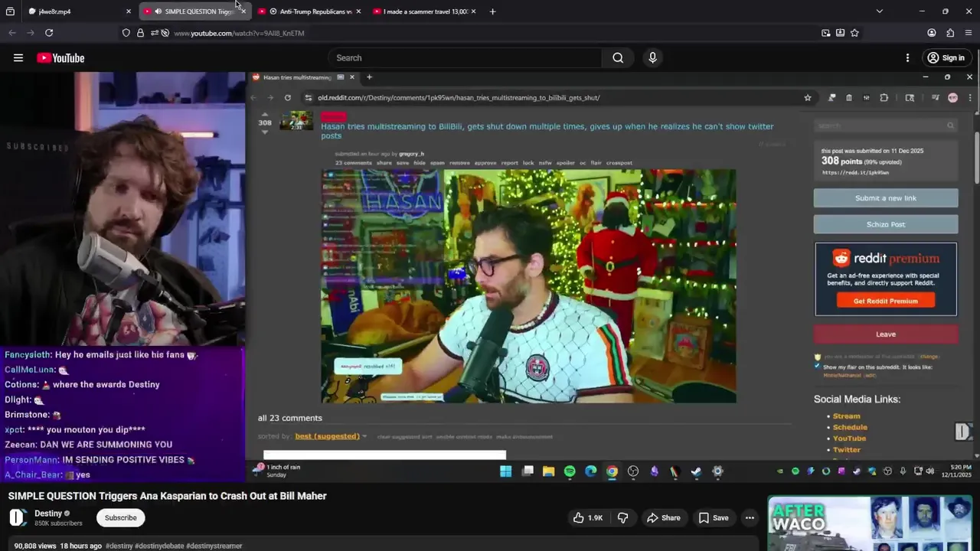Viewport: 980px width, 551px height.
Task: Open Windows Start button in the video
Action: [x=506, y=471]
